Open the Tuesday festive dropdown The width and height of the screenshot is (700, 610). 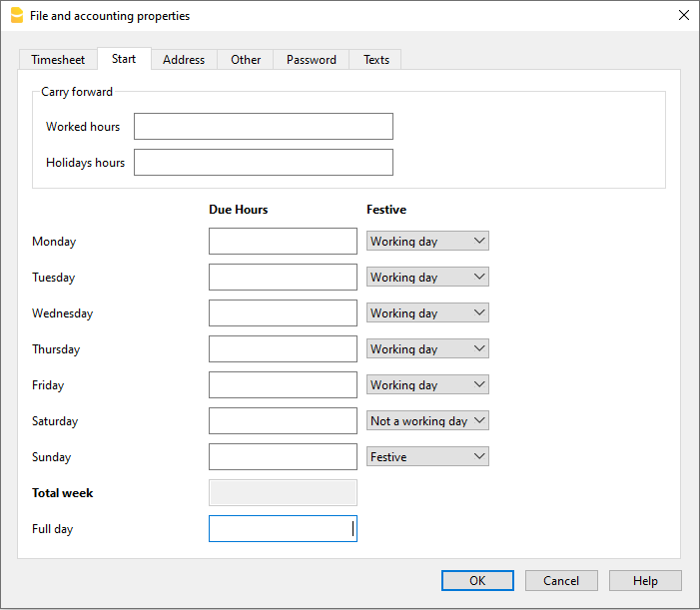(427, 278)
